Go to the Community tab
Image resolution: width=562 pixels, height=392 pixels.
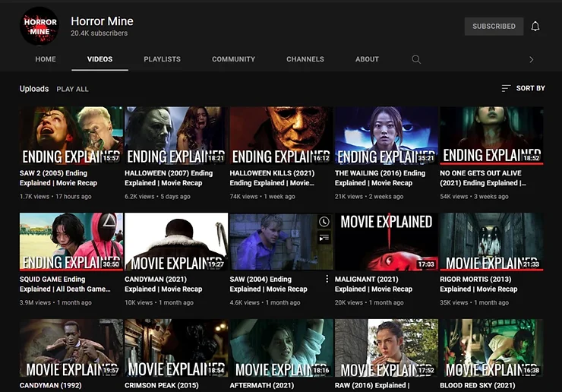[233, 59]
